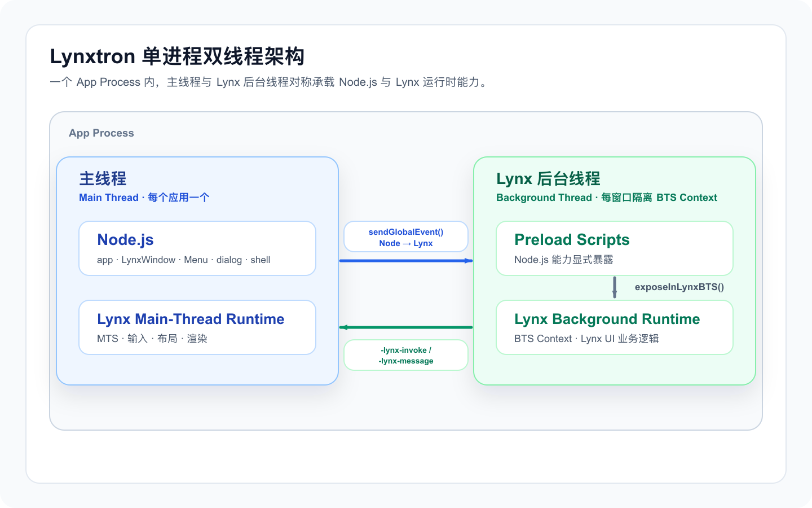Image resolution: width=812 pixels, height=508 pixels.
Task: Click the blue arrow pointing to Lynx thread
Action: (406, 261)
